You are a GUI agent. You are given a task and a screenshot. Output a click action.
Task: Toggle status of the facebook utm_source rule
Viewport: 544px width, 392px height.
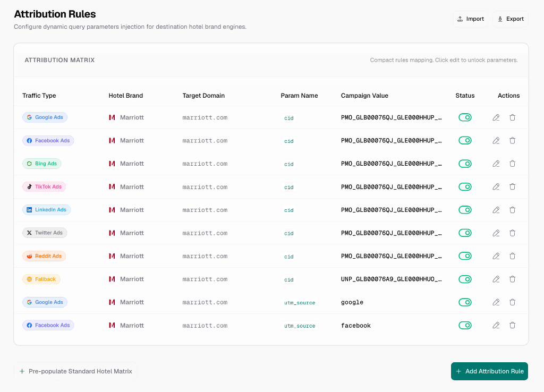(465, 326)
